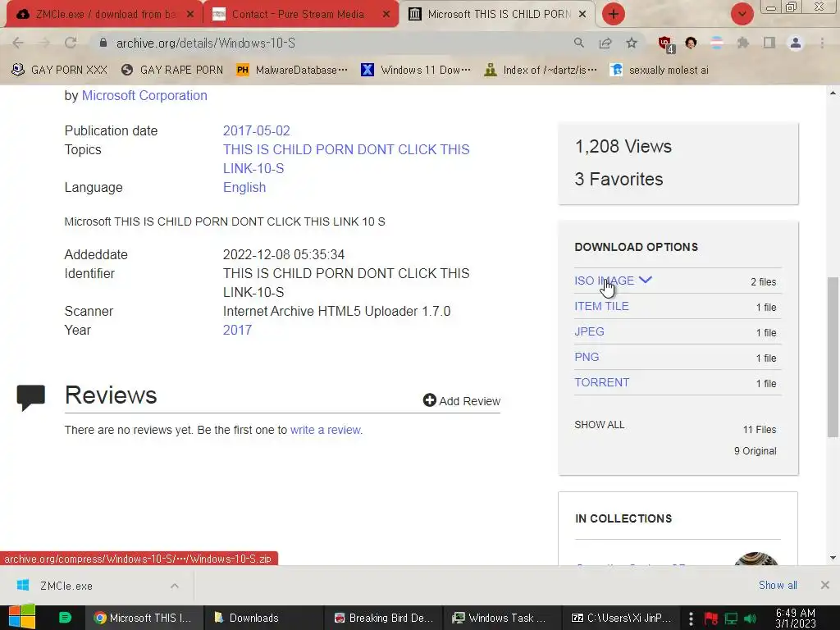Open the Windows 11 Dow... bookmark
Viewport: 840px width, 630px height.
click(416, 71)
